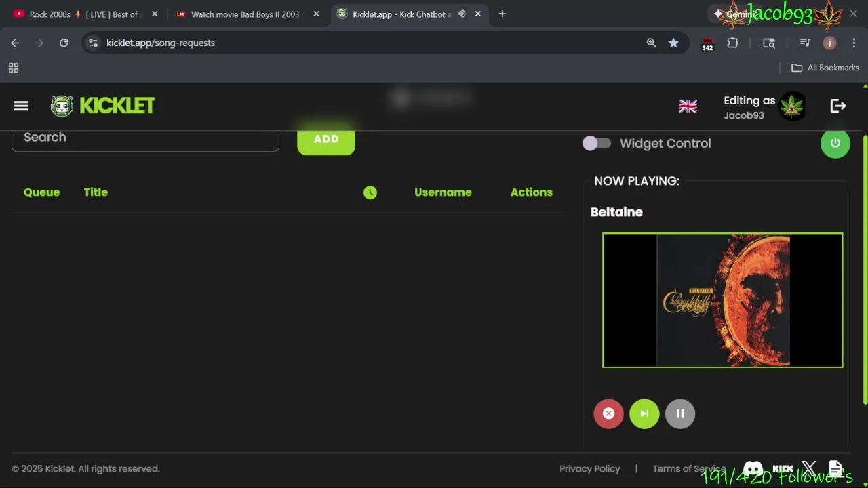Open the Discord footer icon

pos(753,469)
